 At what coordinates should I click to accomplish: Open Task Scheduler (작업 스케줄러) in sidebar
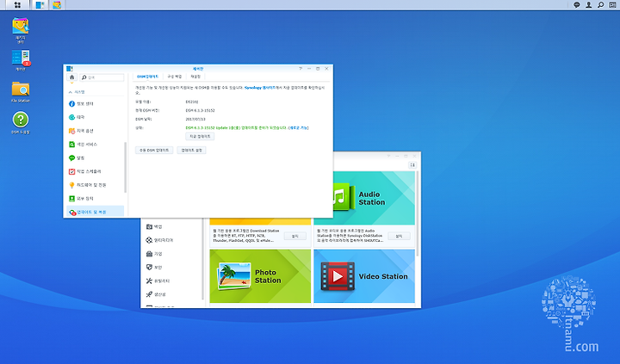click(x=96, y=171)
